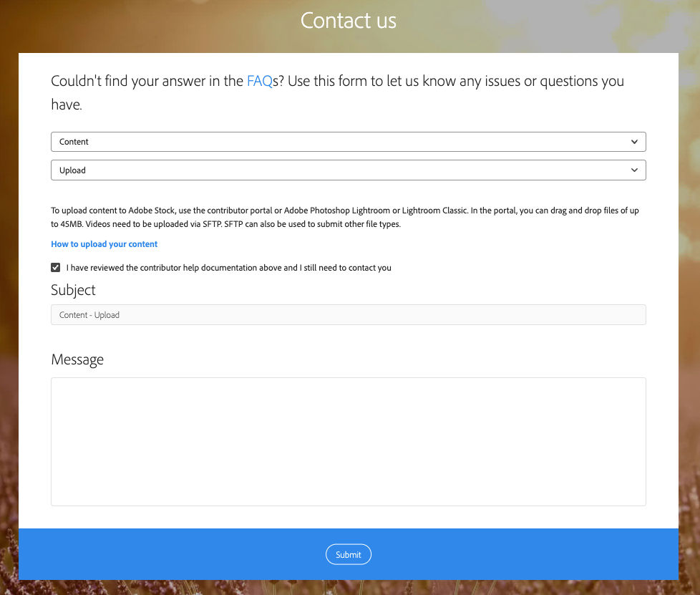
Task: Select the Subject field showing Content - Upload
Action: 348,314
